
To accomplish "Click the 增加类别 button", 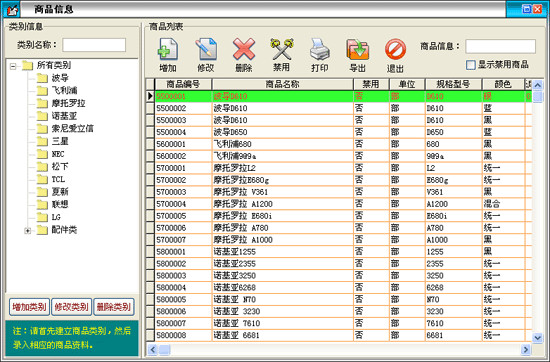I will (29, 307).
